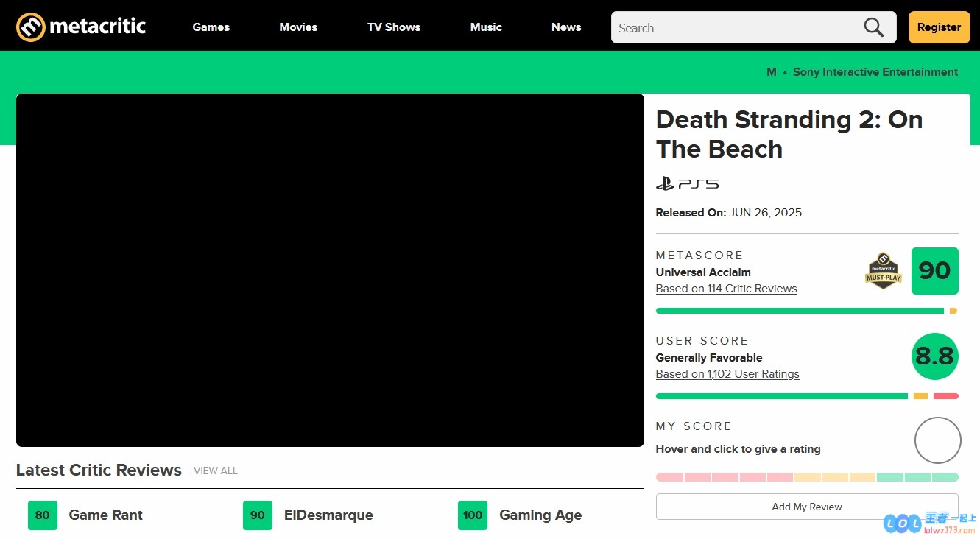980x539 pixels.
Task: Click VIEW ALL critic reviews link
Action: pyautogui.click(x=216, y=471)
